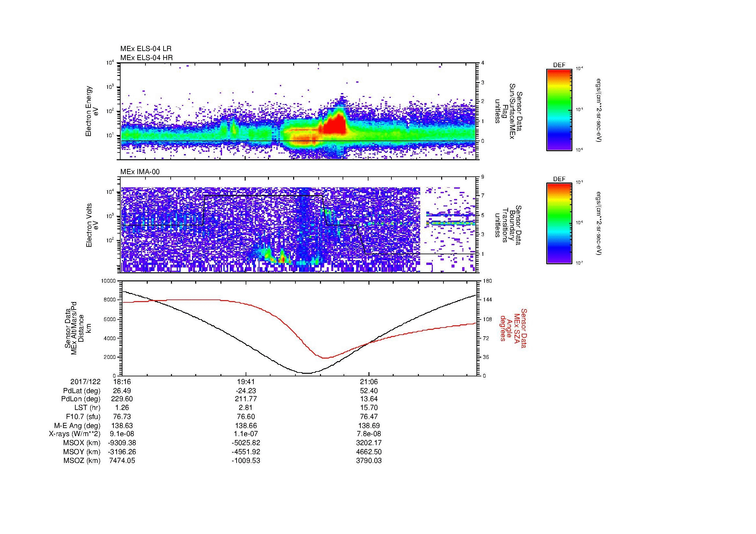
Task: Select M-E Ang value '138.69'
Action: pos(369,426)
